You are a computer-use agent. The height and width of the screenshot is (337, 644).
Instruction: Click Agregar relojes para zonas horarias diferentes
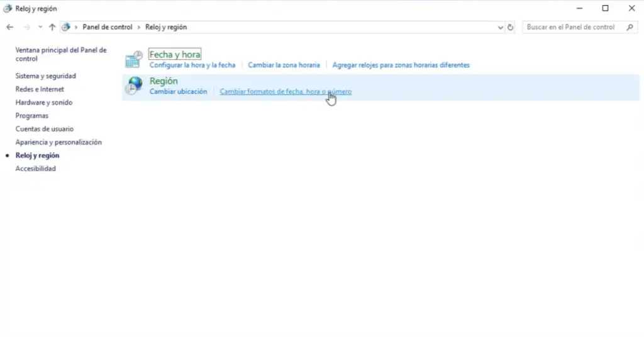click(x=401, y=65)
